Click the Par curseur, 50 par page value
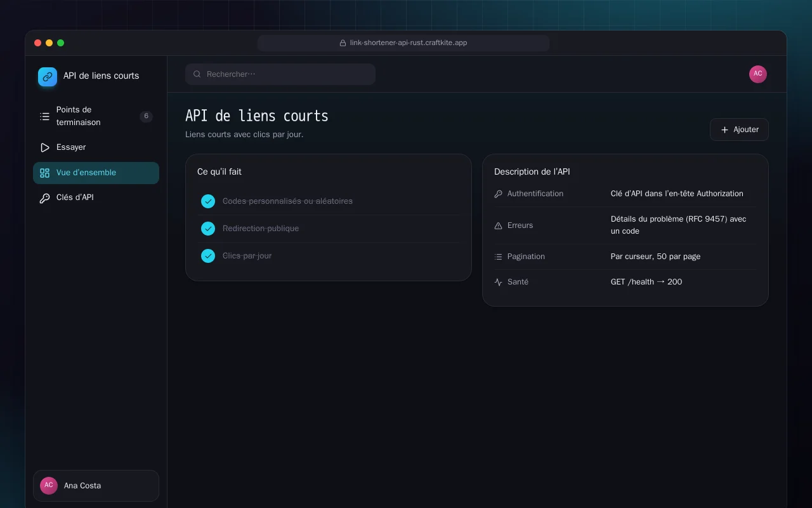This screenshot has width=812, height=508. (x=655, y=257)
